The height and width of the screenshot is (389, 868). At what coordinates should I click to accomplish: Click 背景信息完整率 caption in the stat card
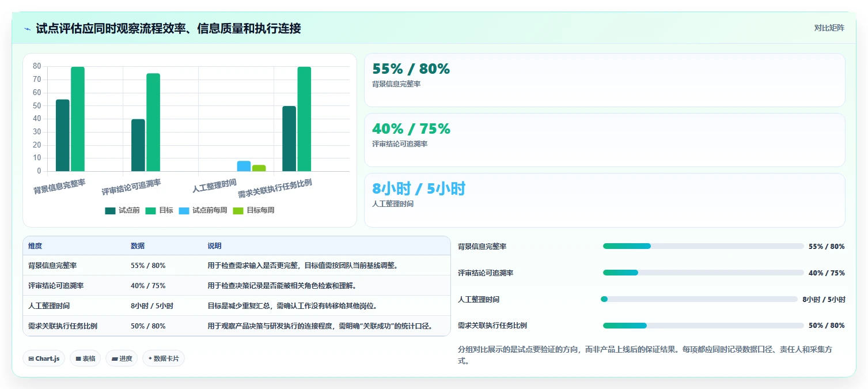(x=396, y=84)
